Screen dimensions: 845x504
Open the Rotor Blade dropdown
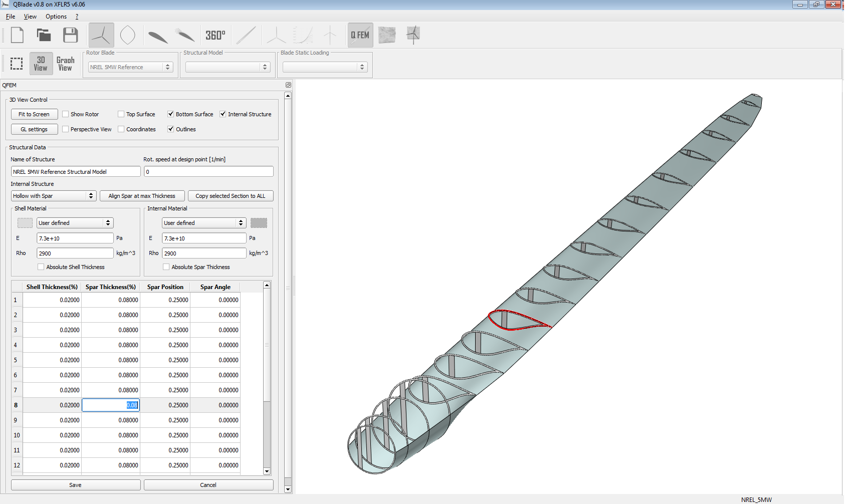[130, 67]
